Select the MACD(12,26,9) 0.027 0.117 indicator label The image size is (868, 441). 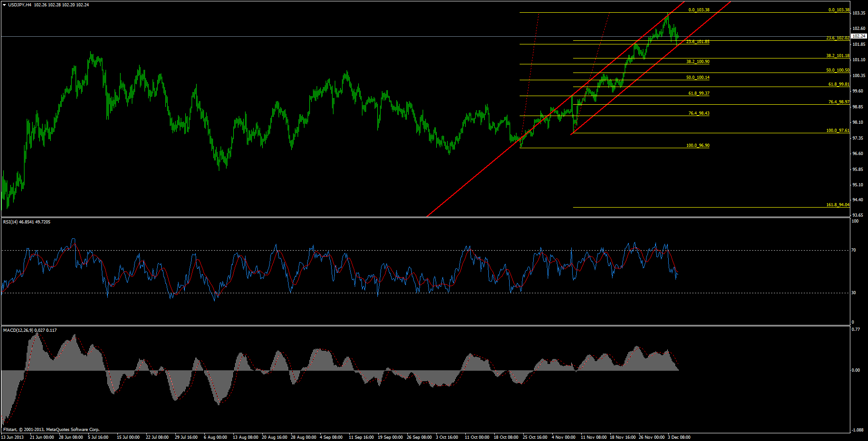pos(30,330)
